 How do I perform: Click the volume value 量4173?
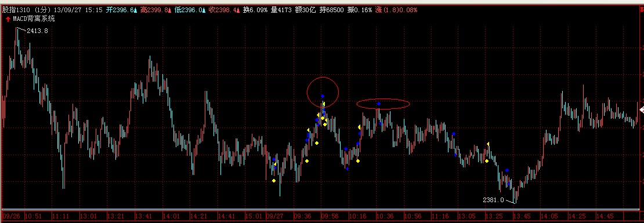[281, 10]
